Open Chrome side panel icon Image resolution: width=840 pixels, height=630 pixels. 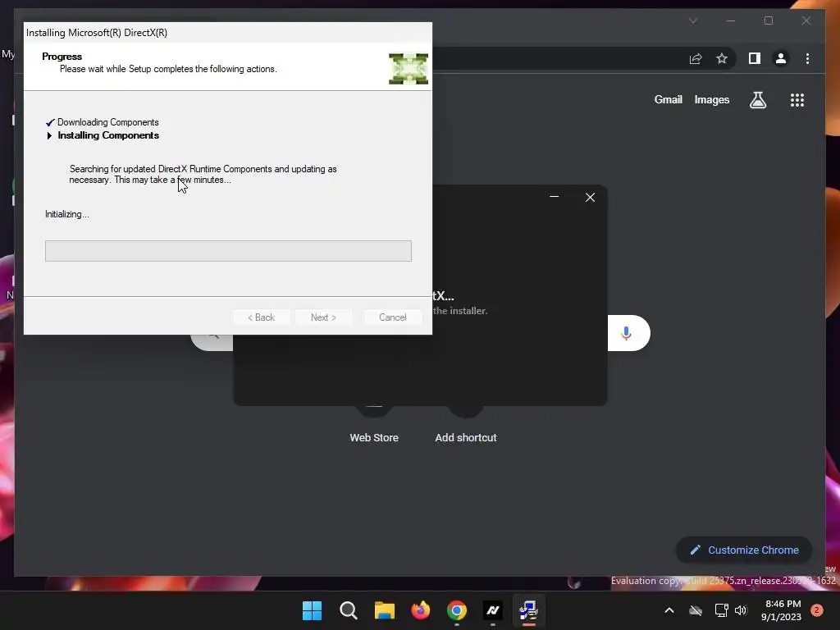(755, 58)
